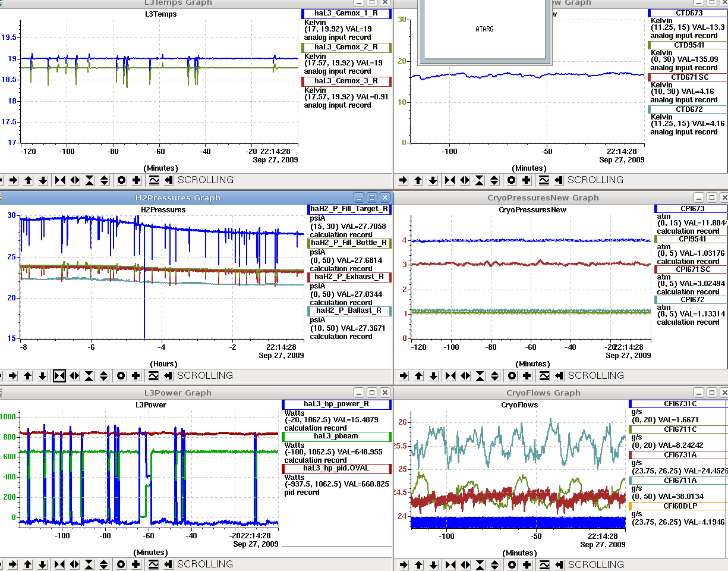728x571 pixels.
Task: Select the CFI60DLP legend entry
Action: pyautogui.click(x=679, y=506)
